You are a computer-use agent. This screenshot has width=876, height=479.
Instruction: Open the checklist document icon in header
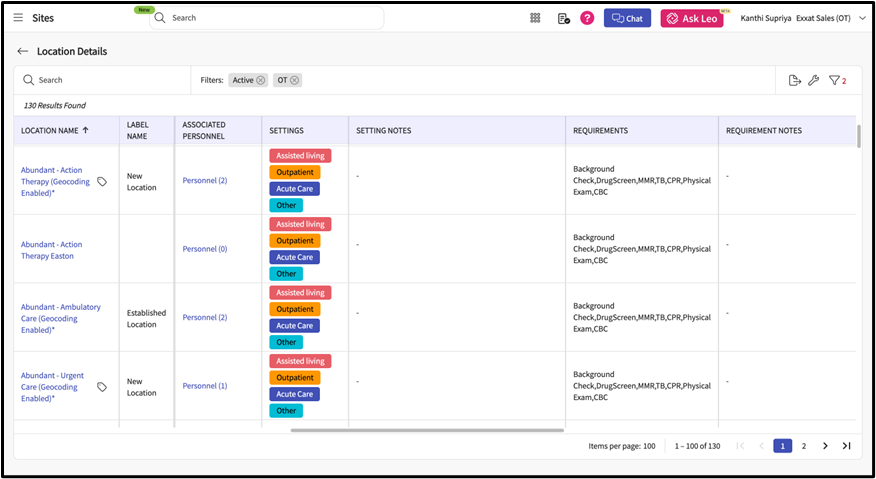click(x=563, y=18)
